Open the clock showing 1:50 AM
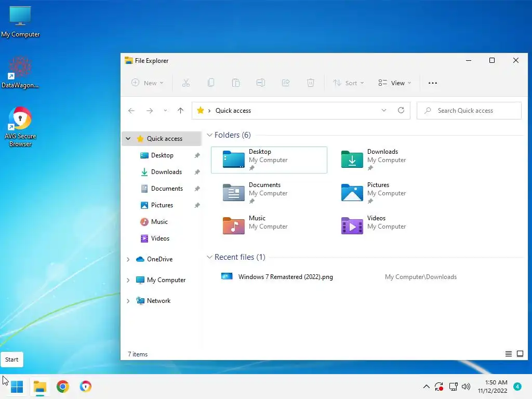Screen dimensions: 532x399 [x=493, y=387]
